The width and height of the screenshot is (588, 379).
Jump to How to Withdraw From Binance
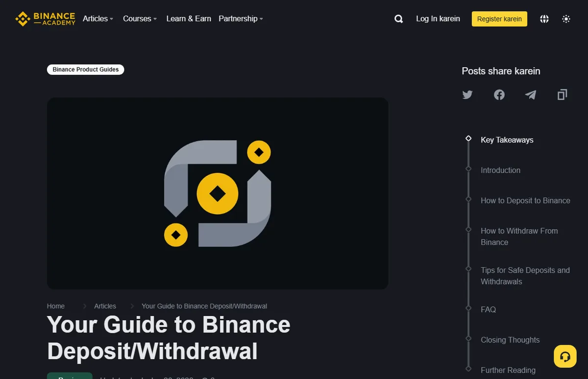coord(519,237)
